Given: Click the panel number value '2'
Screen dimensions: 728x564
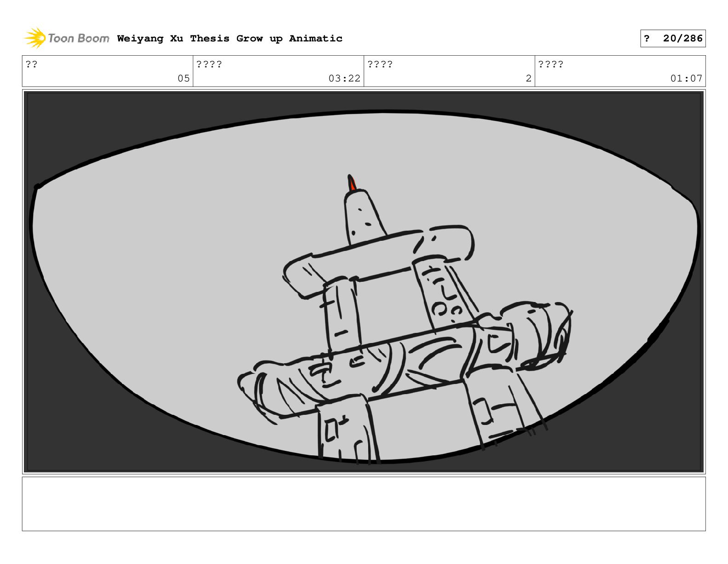Looking at the screenshot, I should (x=529, y=78).
